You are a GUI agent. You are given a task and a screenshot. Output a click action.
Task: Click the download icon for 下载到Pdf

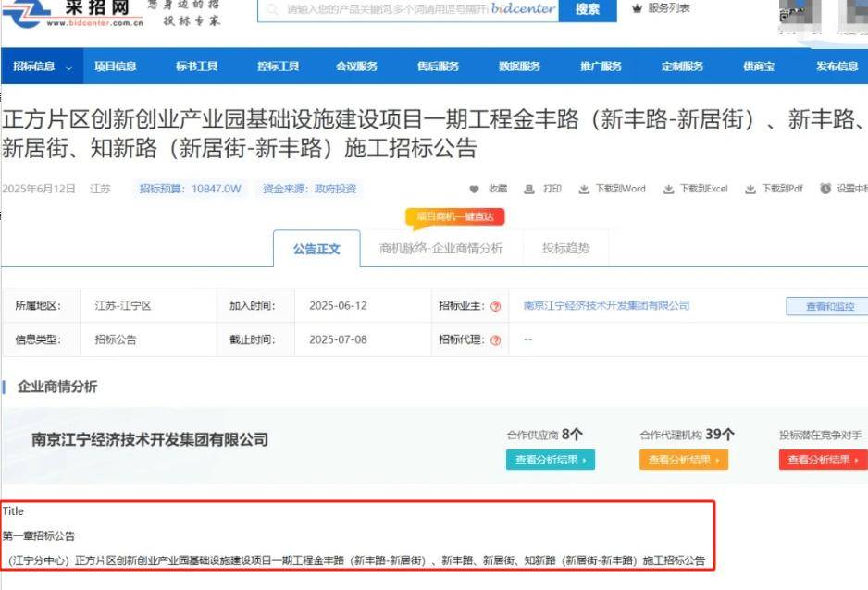point(750,189)
